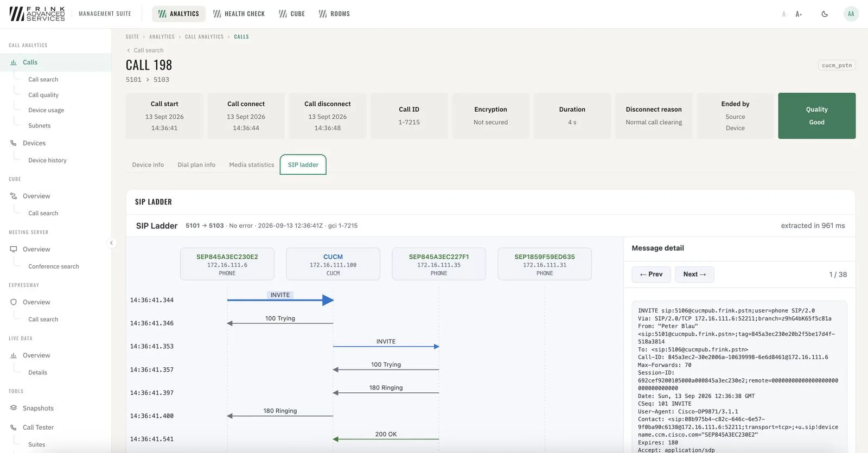The image size is (868, 453).
Task: Click the Call ID 1-7215 card
Action: click(x=409, y=116)
